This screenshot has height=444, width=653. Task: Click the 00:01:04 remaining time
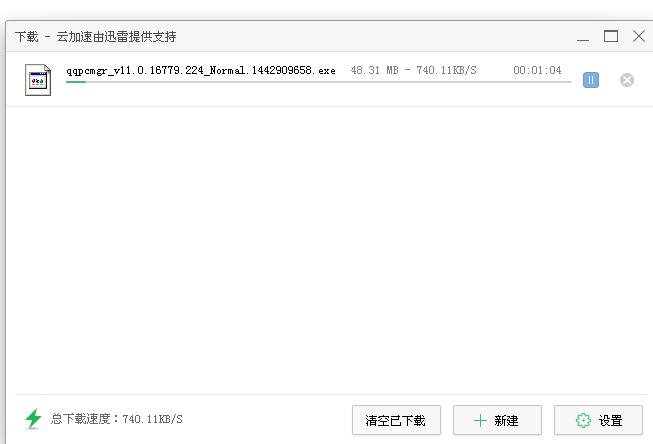pos(537,70)
